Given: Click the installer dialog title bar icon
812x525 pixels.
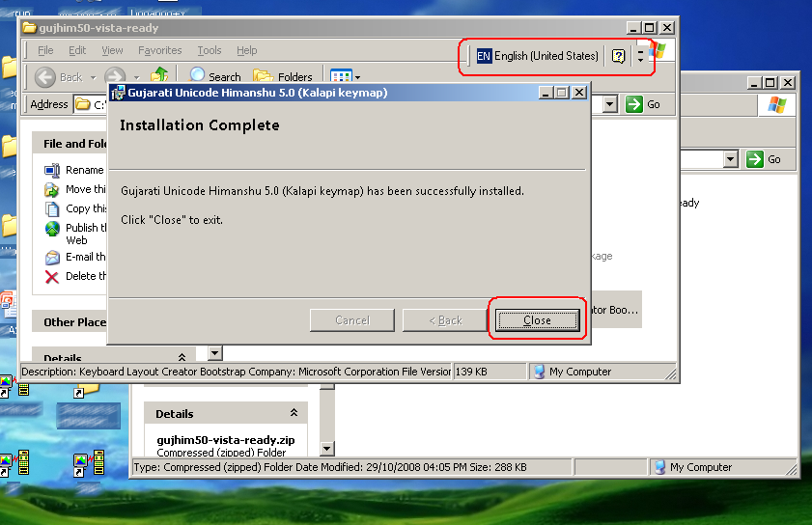Looking at the screenshot, I should [x=118, y=93].
